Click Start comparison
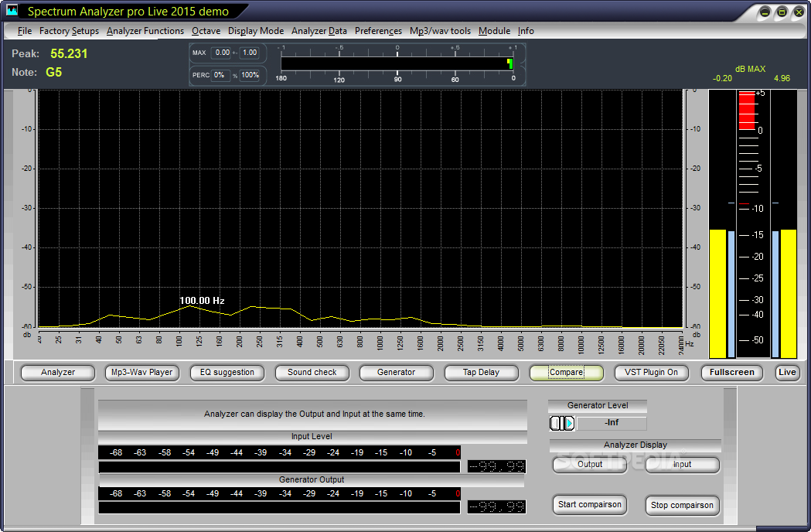The height and width of the screenshot is (532, 811). coord(590,505)
